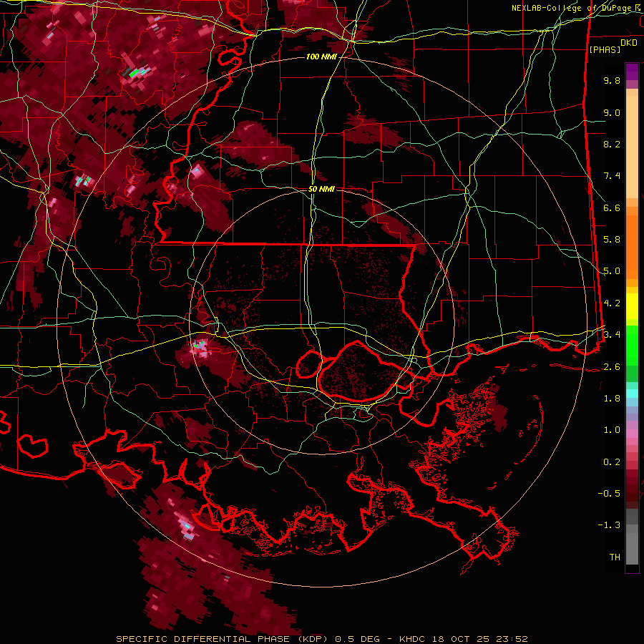Viewport: 644px width, 644px height.
Task: Click the orange segment of the color bar
Action: (632, 243)
